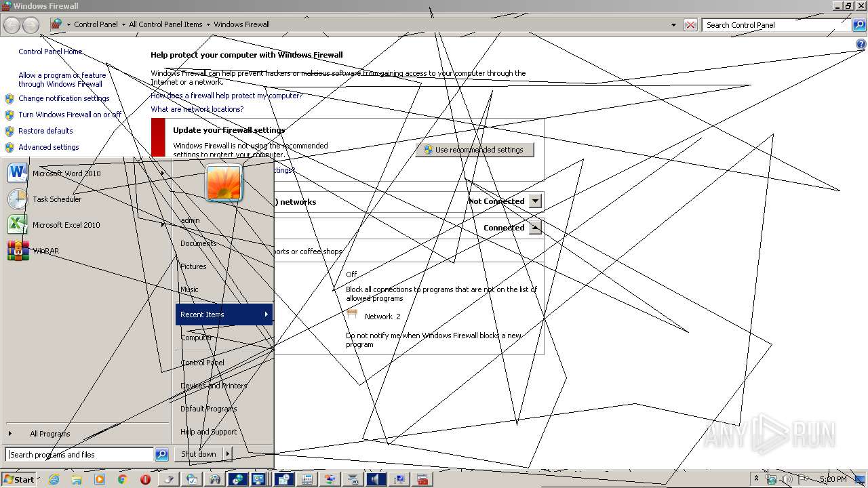Screen dimensions: 868x488
Task: Click How does a firewall help protect link
Action: [x=226, y=96]
